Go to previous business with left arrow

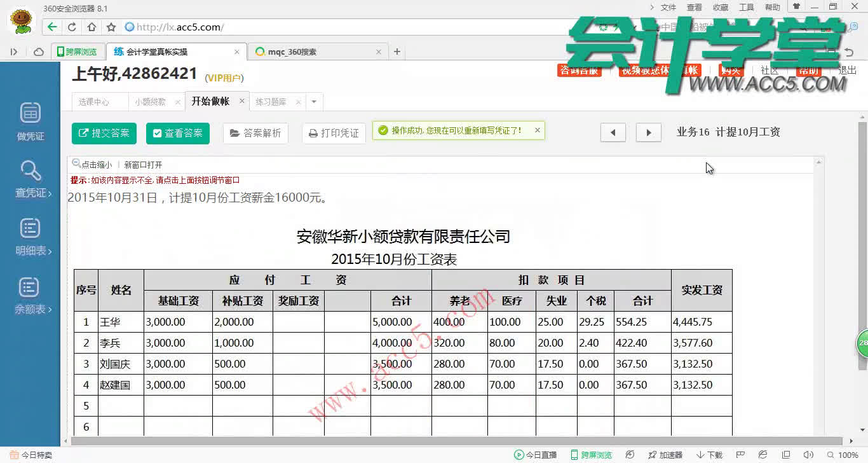(613, 132)
